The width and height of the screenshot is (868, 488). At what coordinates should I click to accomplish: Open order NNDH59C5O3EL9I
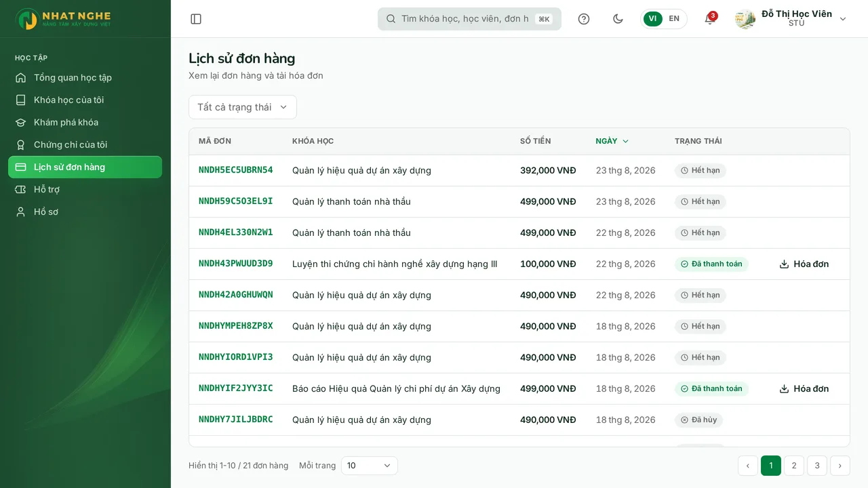236,201
